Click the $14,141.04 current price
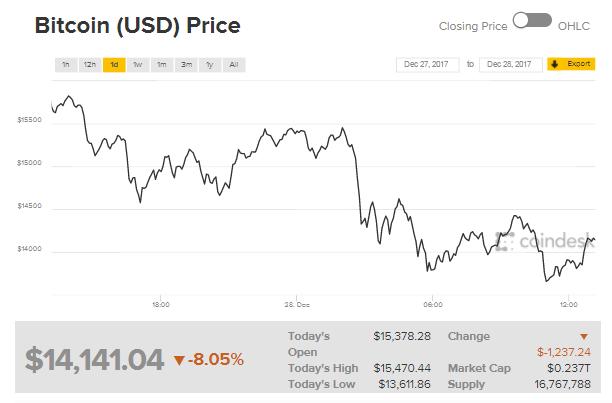This screenshot has width=612, height=403. pos(94,359)
